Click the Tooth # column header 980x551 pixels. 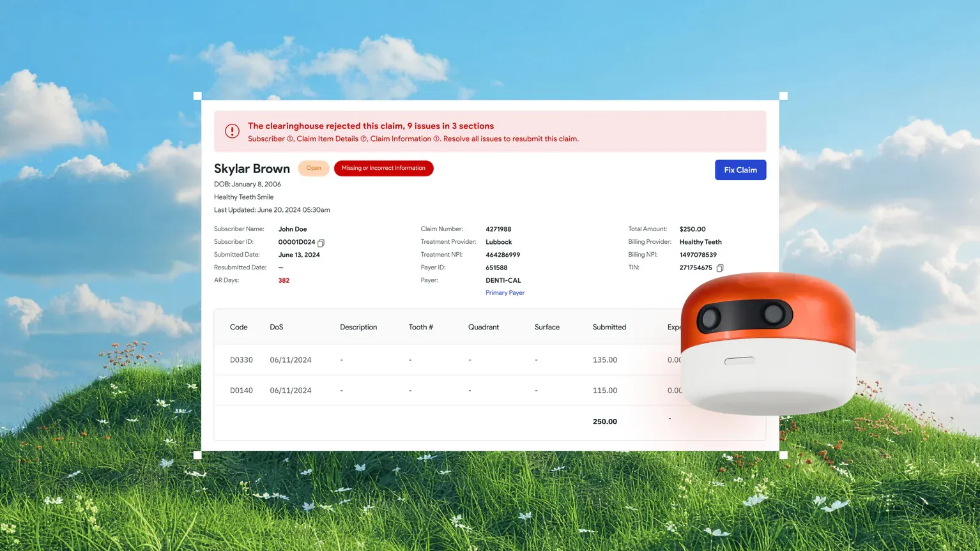(x=421, y=327)
